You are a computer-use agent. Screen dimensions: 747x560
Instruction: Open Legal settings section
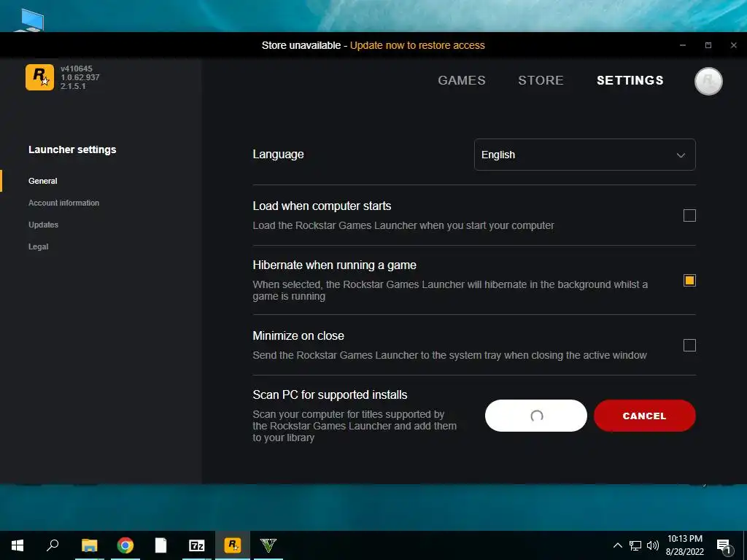coord(38,246)
